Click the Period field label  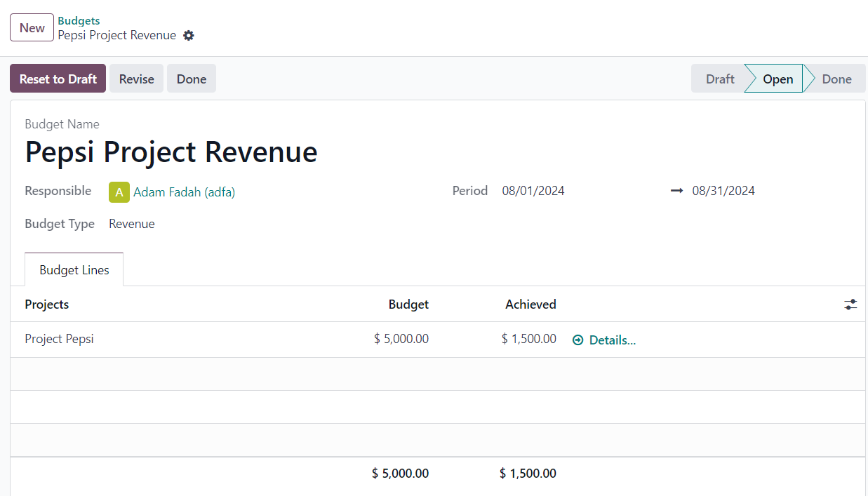pyautogui.click(x=470, y=191)
